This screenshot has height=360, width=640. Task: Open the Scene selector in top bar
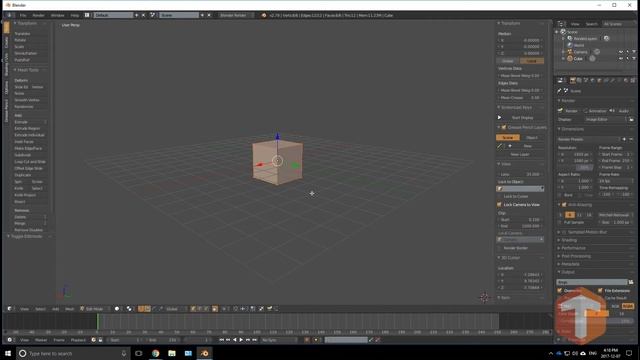179,16
